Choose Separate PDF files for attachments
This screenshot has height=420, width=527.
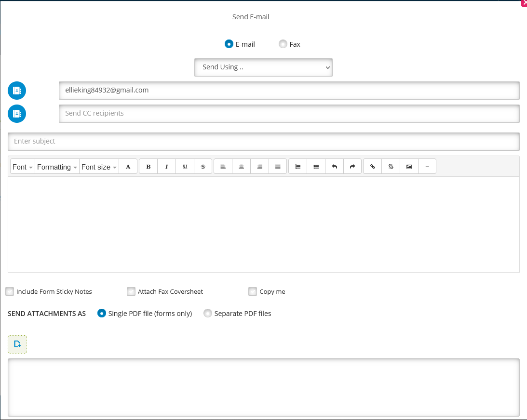pos(207,313)
